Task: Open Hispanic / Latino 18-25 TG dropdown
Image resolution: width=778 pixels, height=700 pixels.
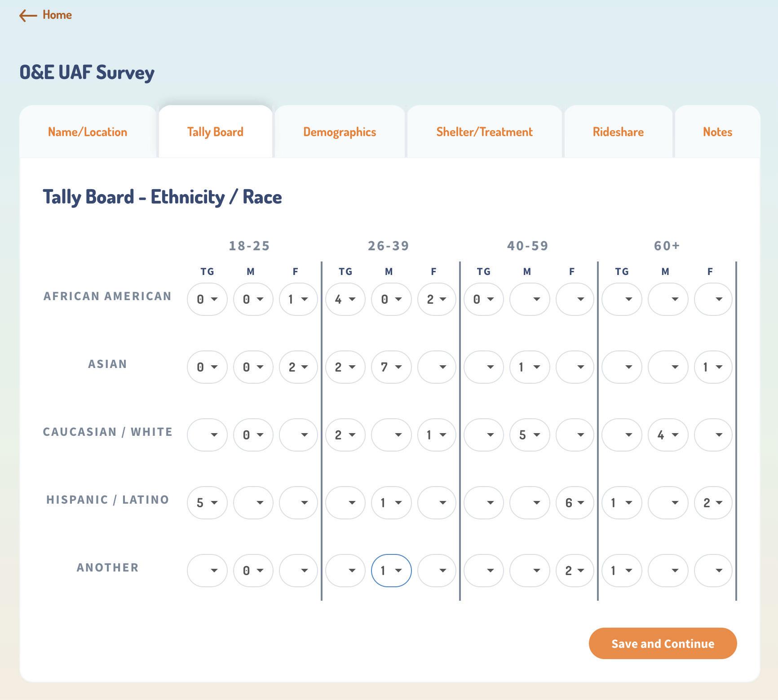Action: tap(207, 503)
